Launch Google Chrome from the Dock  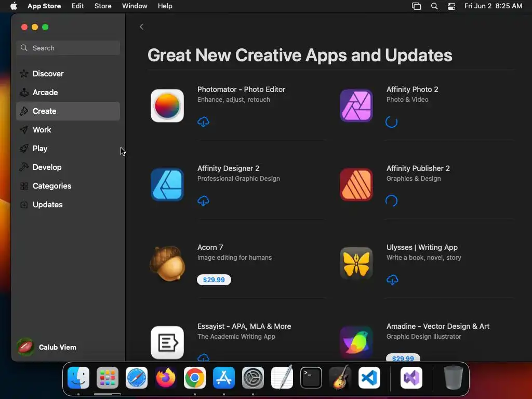click(195, 378)
